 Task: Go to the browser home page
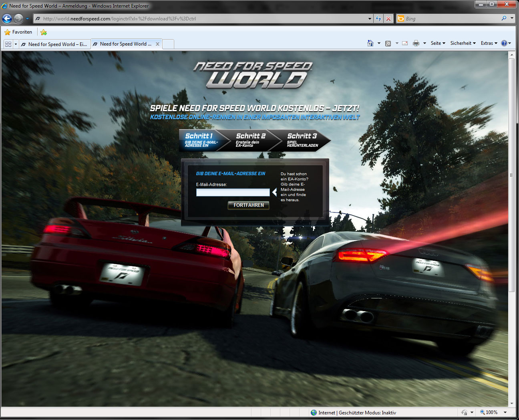(370, 43)
